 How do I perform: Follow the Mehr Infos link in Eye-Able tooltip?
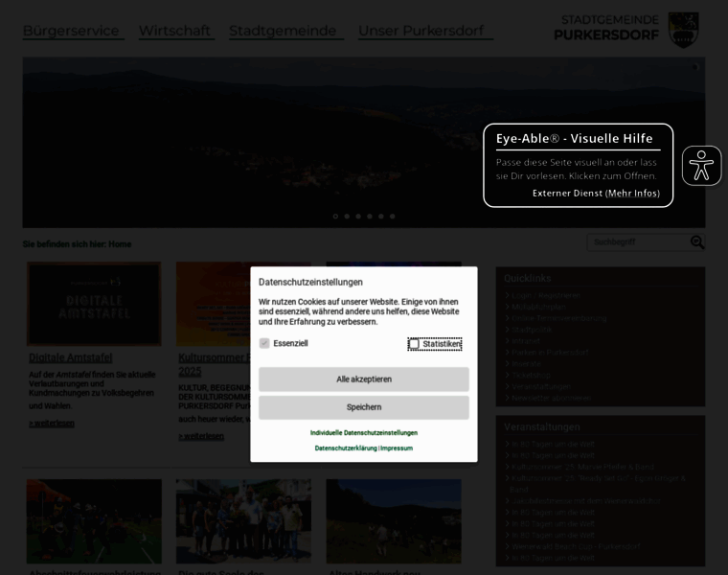tap(633, 194)
